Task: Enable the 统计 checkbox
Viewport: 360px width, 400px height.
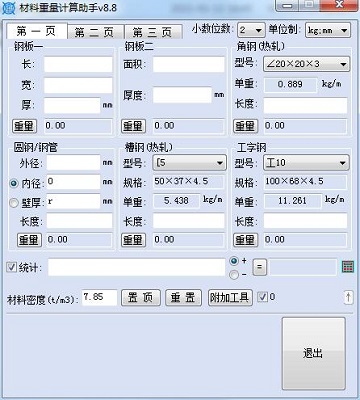Action: tap(12, 267)
